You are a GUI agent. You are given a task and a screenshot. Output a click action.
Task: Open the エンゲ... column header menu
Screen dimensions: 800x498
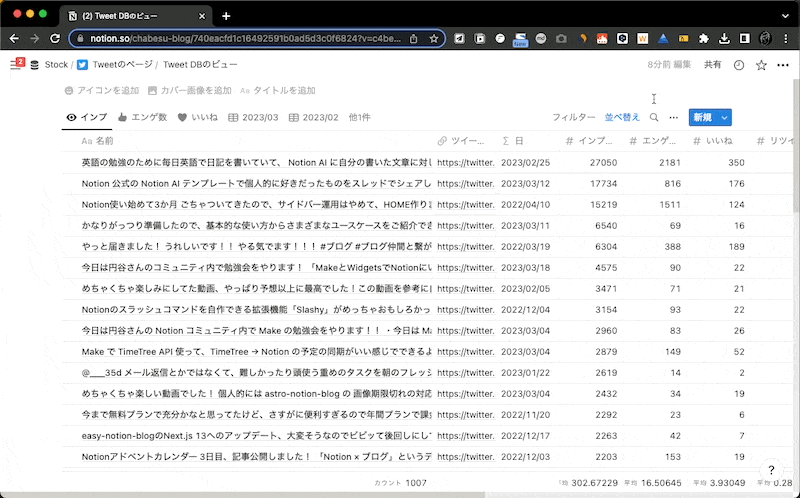653,141
